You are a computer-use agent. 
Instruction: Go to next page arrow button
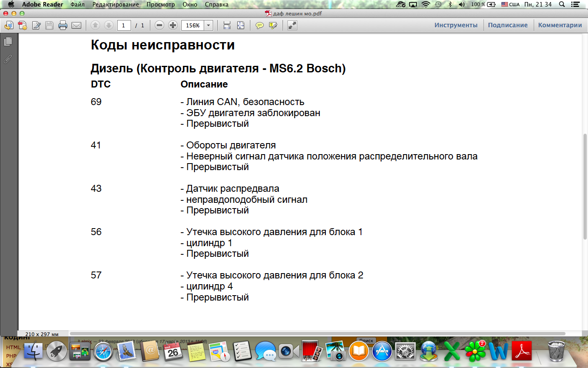pos(109,25)
